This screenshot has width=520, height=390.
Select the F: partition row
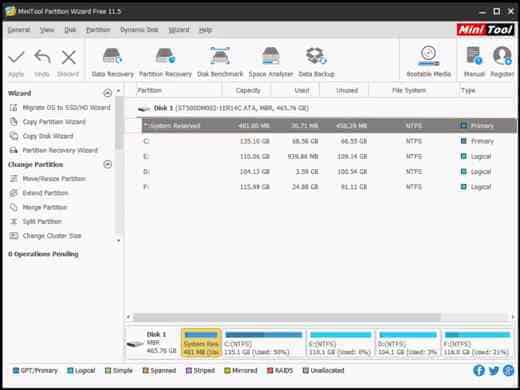[328, 187]
